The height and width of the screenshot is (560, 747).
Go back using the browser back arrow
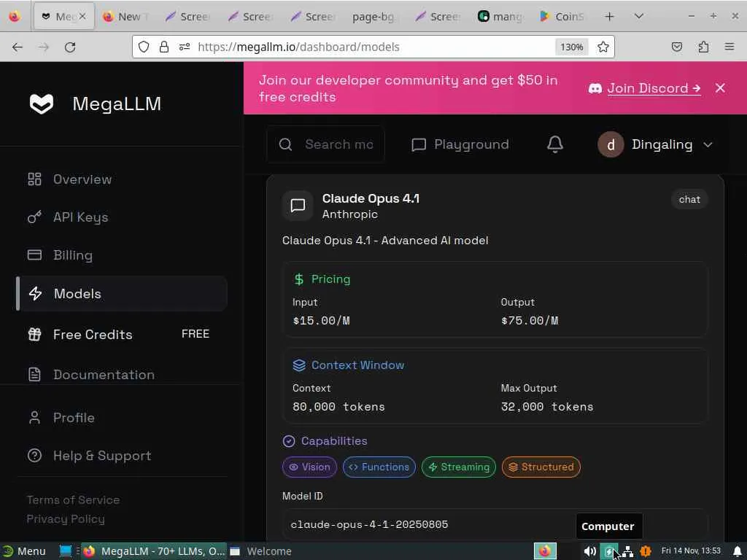pyautogui.click(x=18, y=47)
